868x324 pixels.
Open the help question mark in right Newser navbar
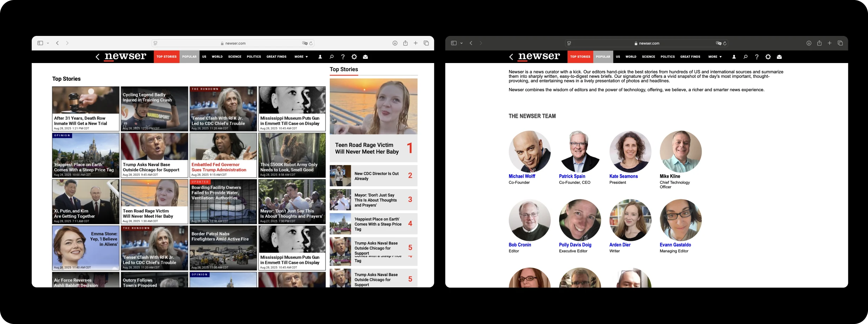[x=757, y=57]
